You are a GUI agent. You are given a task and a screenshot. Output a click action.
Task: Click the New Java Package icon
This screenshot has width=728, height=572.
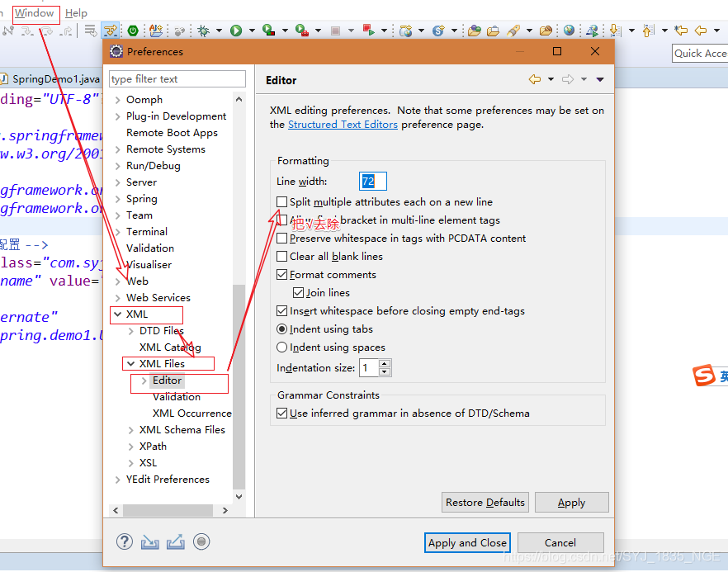(406, 31)
